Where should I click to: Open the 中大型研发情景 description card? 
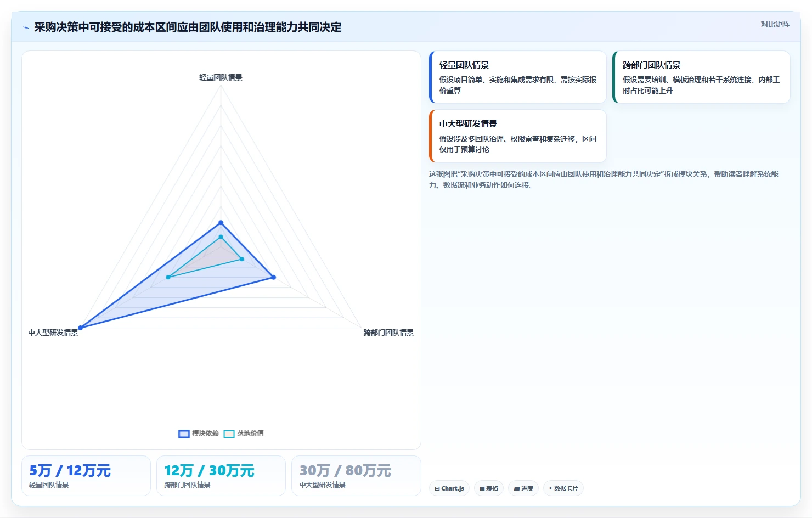pos(518,136)
